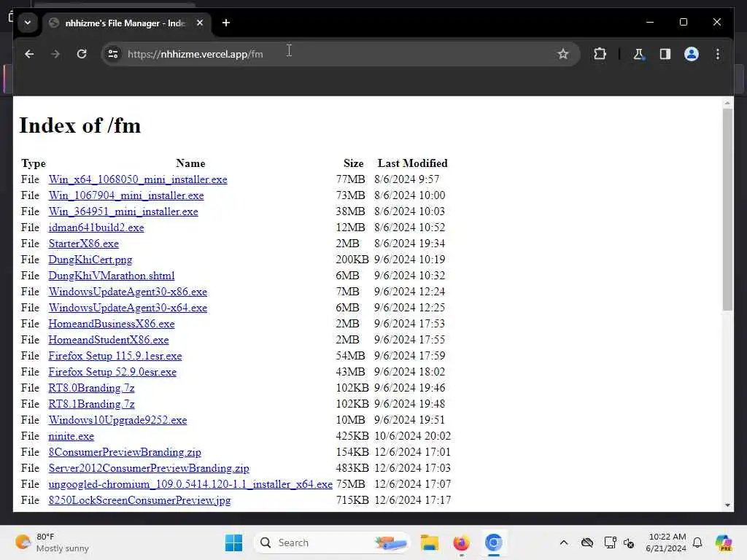Download WindowsUpdateAgent30-x64.exe

click(128, 308)
